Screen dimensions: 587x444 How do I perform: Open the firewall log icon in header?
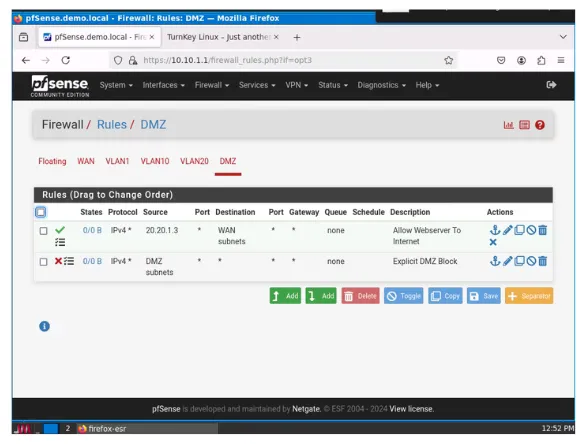coord(524,125)
